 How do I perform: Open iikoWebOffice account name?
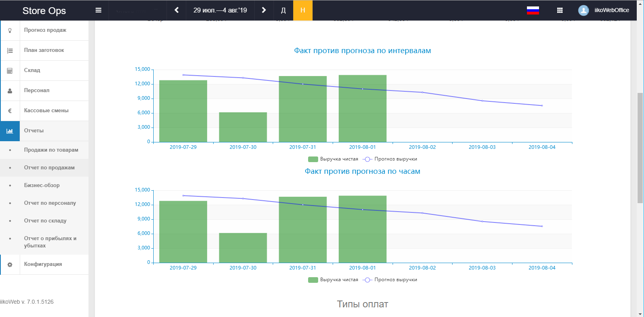coord(611,10)
